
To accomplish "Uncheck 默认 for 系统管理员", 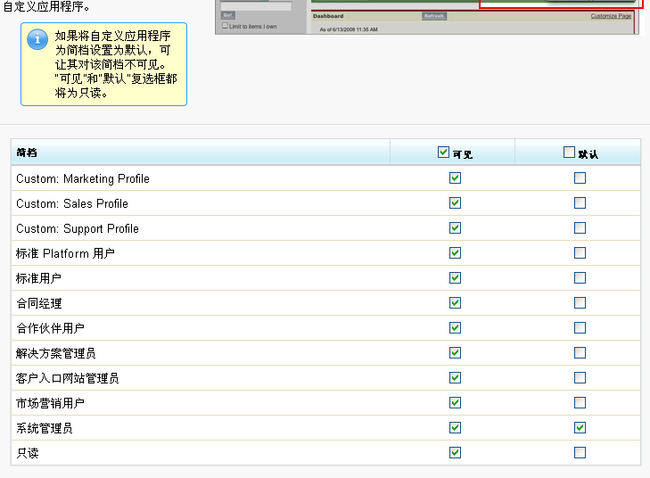I will 580,427.
